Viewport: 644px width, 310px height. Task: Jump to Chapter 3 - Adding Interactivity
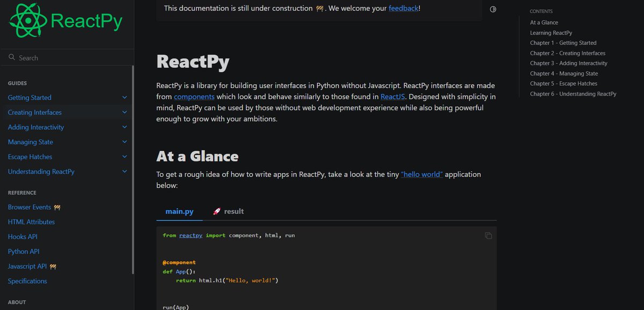point(569,63)
